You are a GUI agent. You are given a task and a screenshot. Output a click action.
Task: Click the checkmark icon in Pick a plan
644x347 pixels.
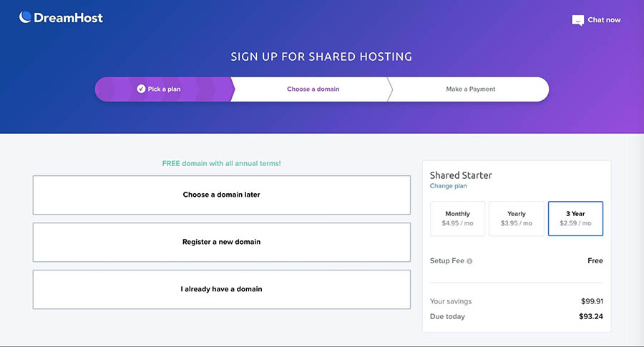click(x=141, y=89)
